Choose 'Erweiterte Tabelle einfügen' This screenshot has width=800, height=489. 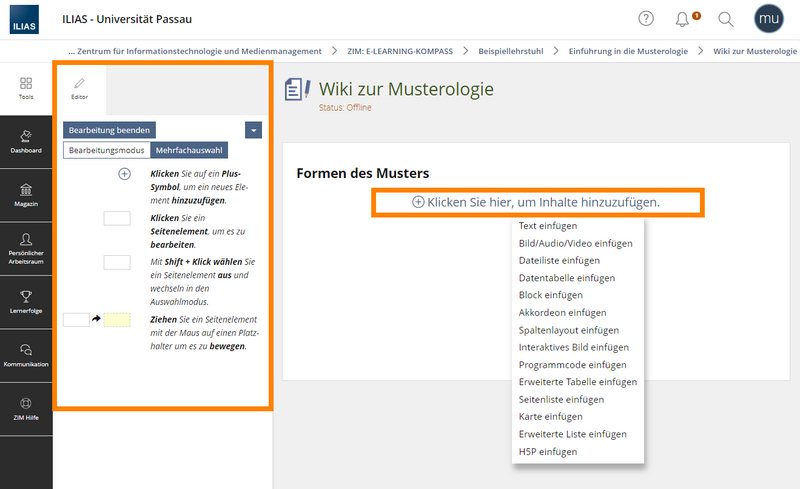point(578,382)
